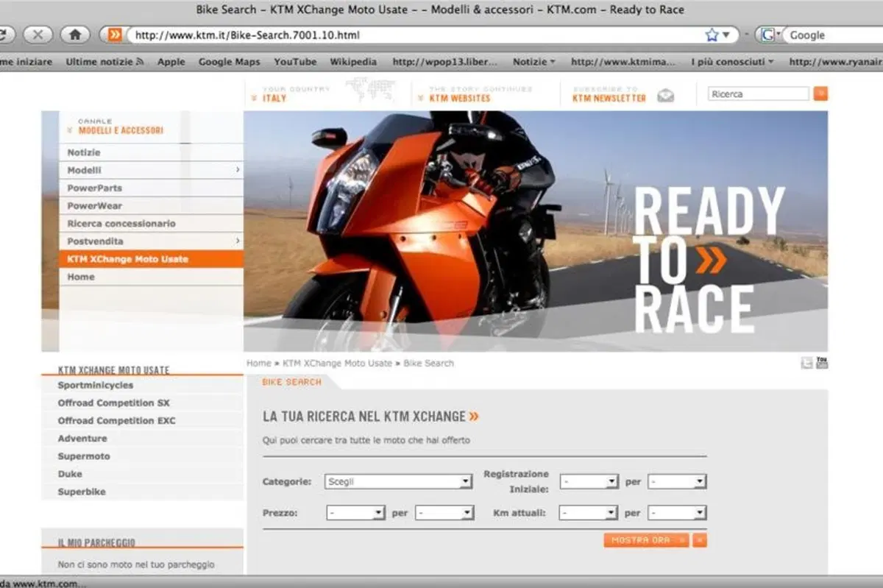Click the Mostra Ora button

click(646, 540)
